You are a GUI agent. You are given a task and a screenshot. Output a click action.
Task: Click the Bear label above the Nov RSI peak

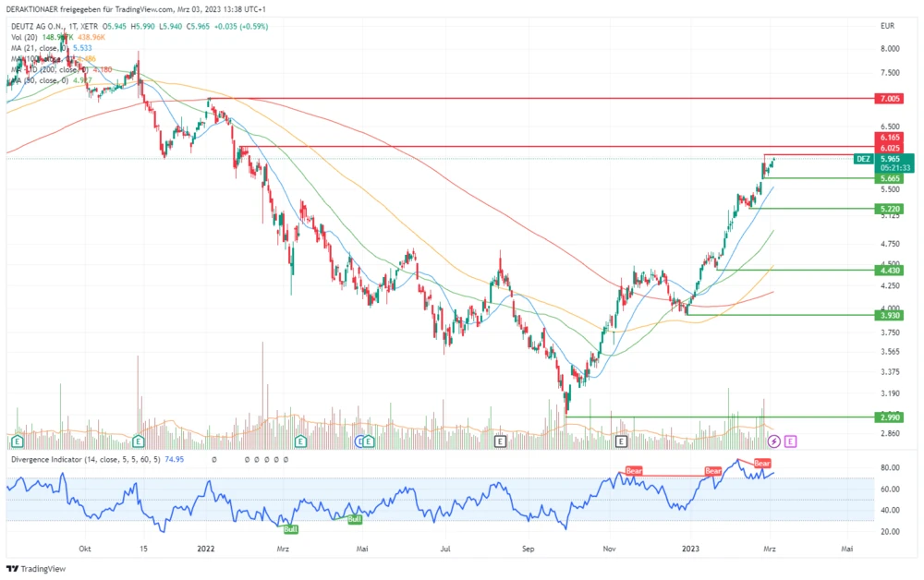coord(634,471)
